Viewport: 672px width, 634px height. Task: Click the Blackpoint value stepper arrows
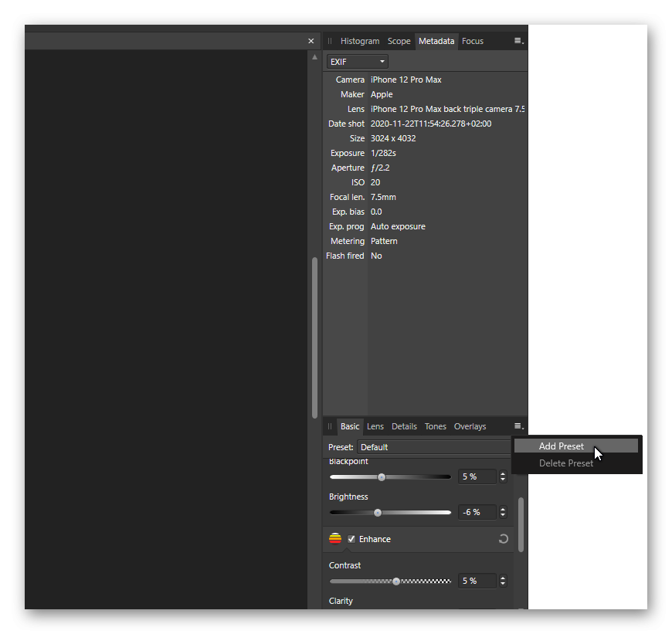pyautogui.click(x=503, y=476)
